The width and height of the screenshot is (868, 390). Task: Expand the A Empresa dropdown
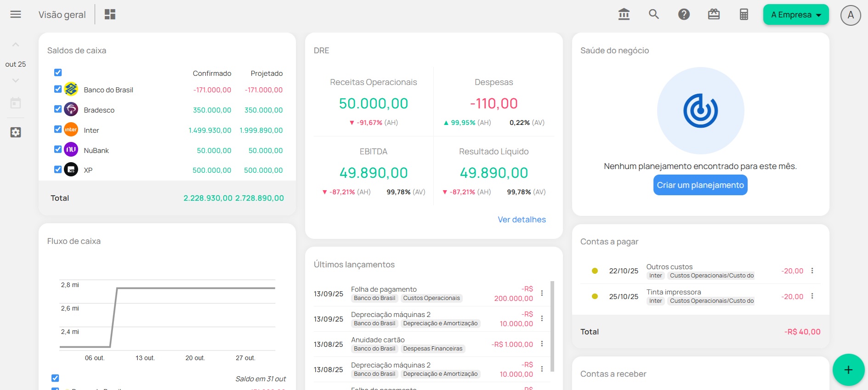click(796, 15)
